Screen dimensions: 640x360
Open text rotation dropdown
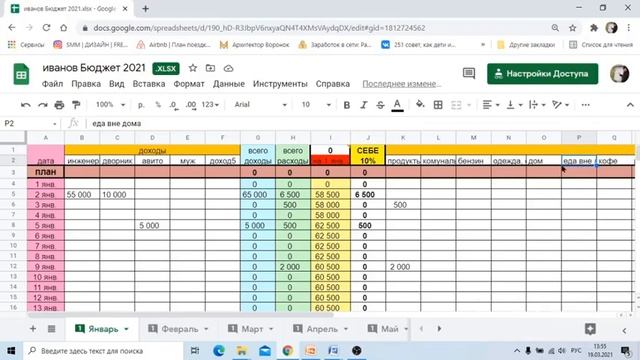(560, 105)
